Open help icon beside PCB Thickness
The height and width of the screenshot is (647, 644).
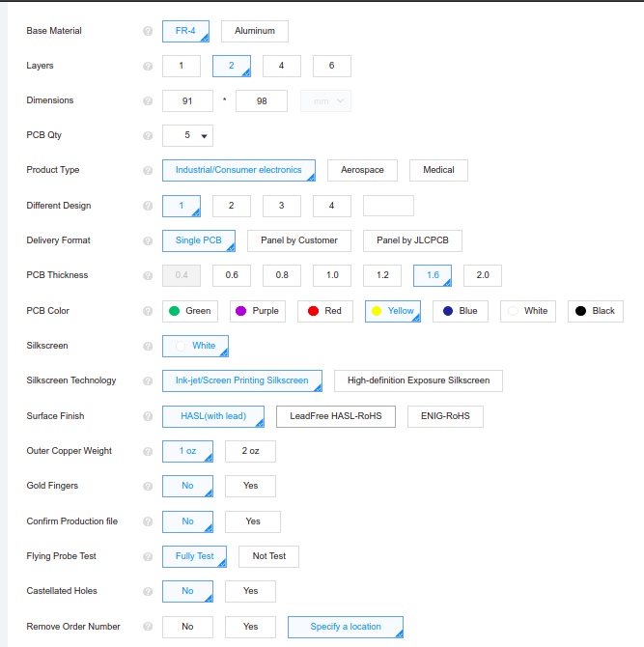[x=148, y=275]
